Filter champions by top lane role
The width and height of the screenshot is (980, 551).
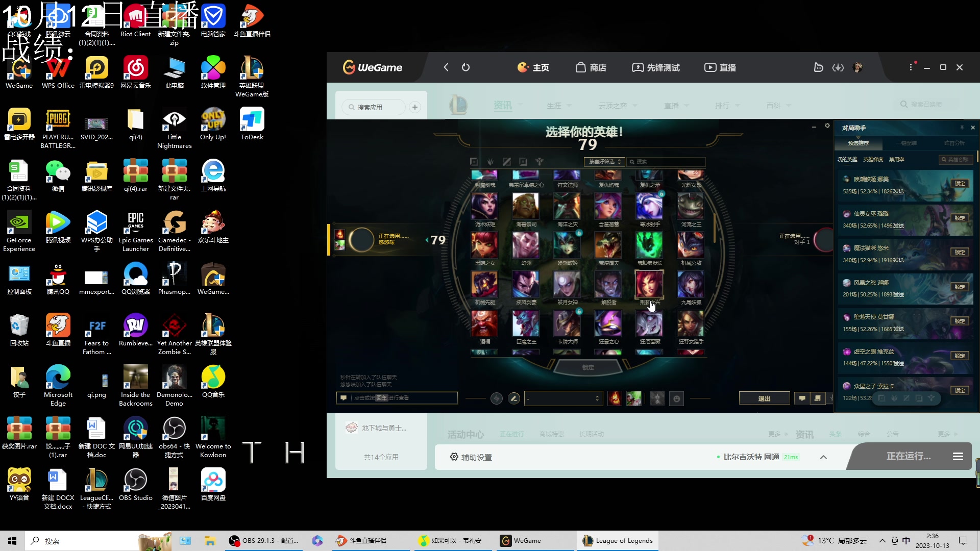coord(474,162)
